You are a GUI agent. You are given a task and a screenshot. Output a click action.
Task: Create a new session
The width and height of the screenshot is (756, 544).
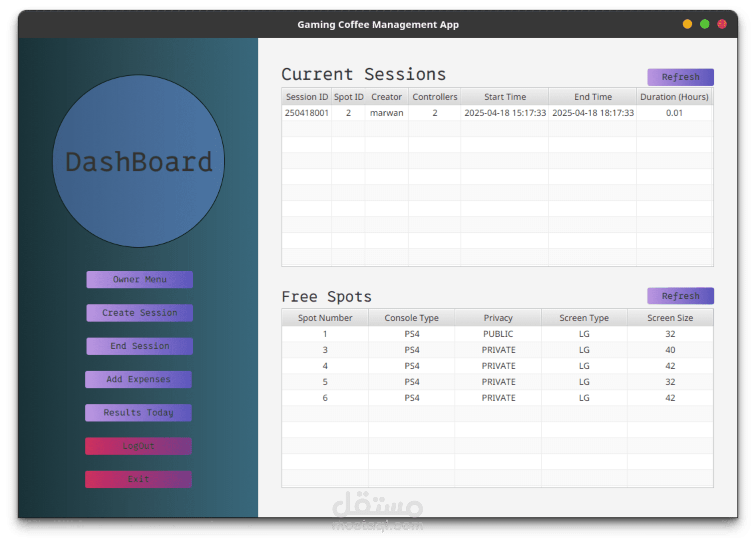pos(139,313)
